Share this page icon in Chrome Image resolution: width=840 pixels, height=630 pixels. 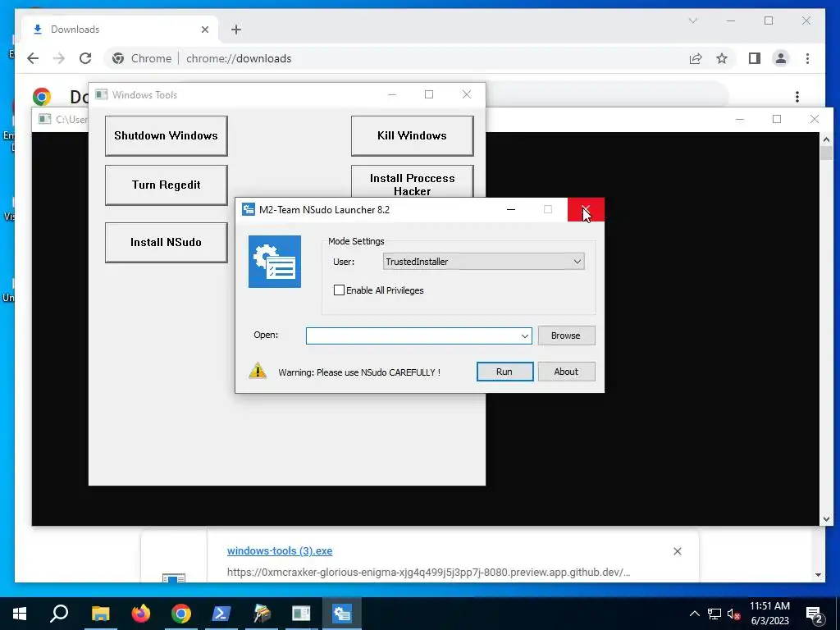tap(696, 58)
